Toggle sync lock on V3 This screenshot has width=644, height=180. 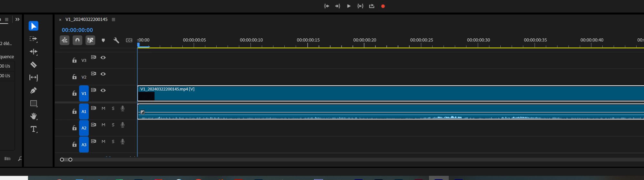click(93, 57)
